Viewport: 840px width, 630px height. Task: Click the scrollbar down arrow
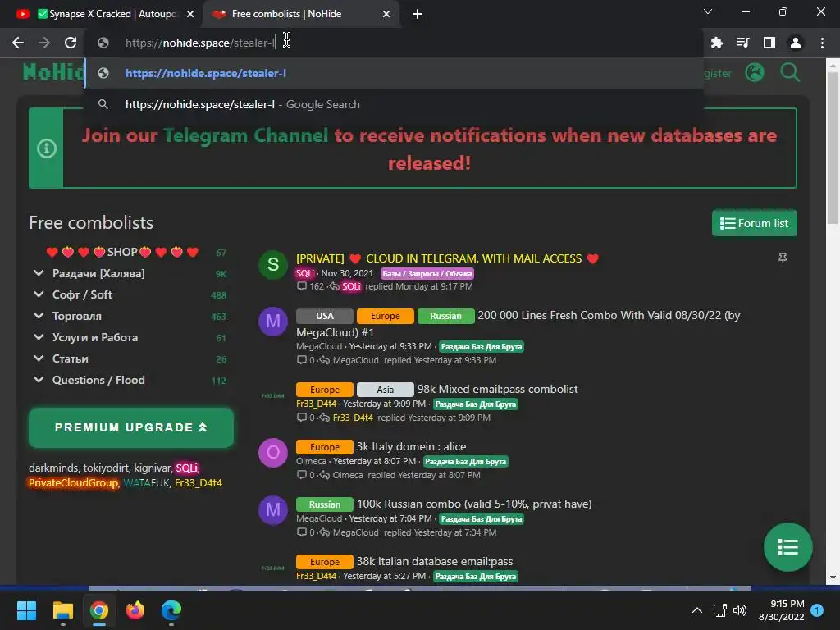833,577
